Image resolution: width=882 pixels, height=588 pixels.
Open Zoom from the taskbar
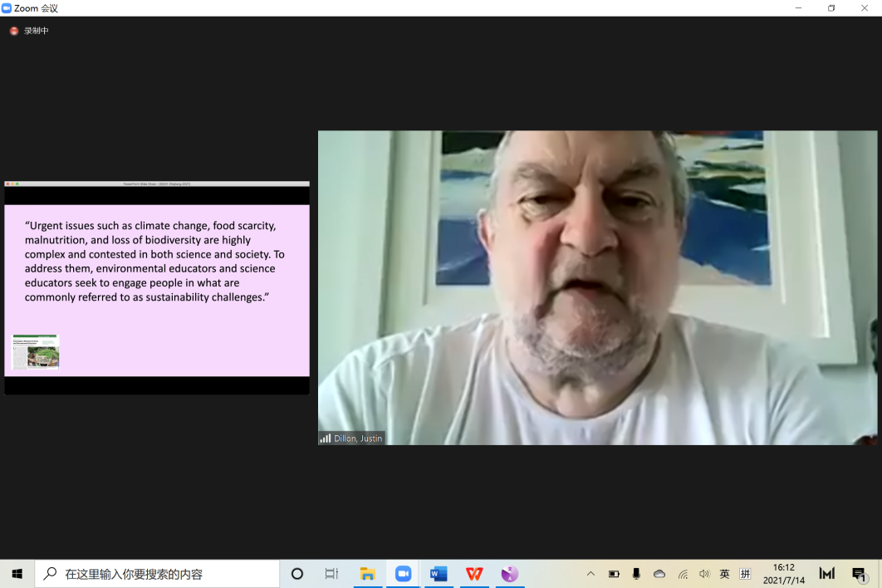coord(404,574)
